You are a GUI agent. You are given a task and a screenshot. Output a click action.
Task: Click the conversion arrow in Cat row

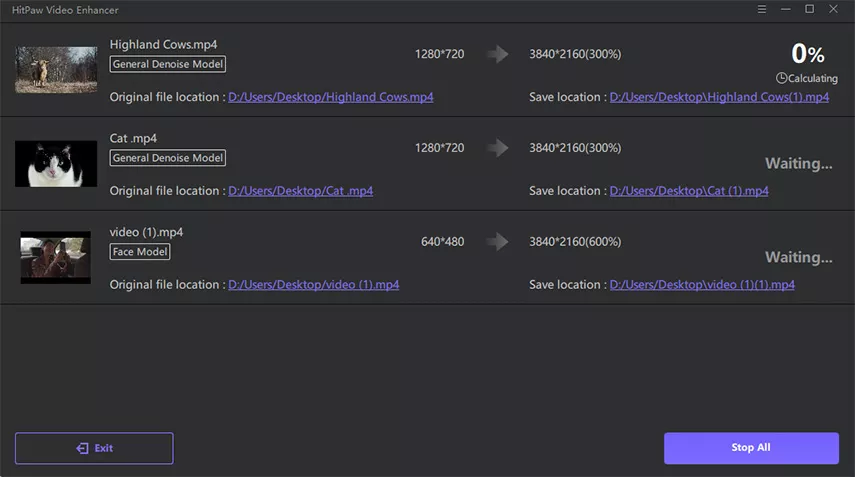pos(497,148)
